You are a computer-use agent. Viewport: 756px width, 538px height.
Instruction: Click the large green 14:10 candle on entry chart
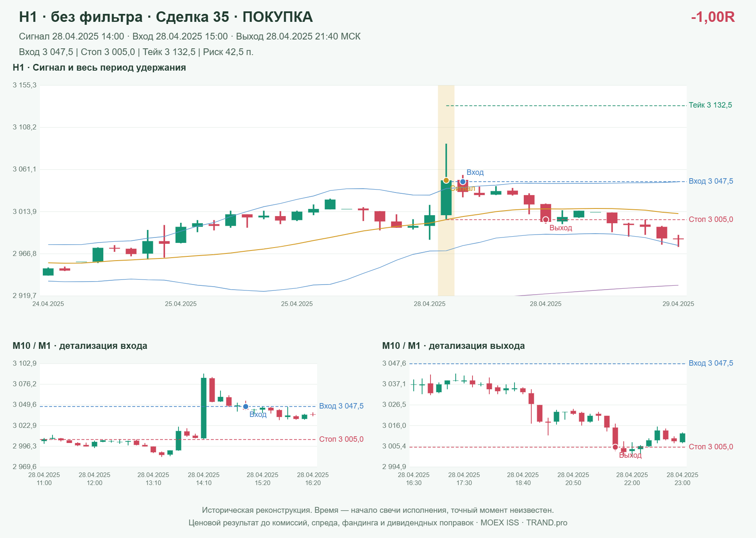coord(204,408)
